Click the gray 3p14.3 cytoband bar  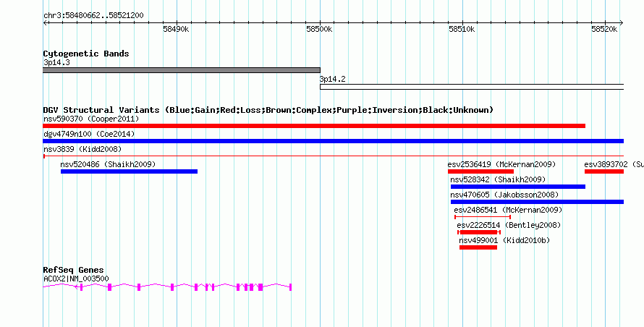click(182, 70)
